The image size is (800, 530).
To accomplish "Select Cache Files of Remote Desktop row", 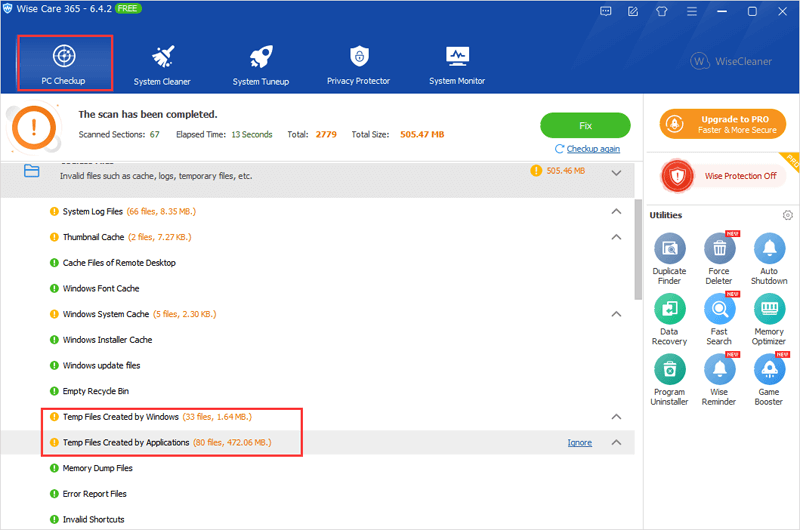I will pos(317,263).
